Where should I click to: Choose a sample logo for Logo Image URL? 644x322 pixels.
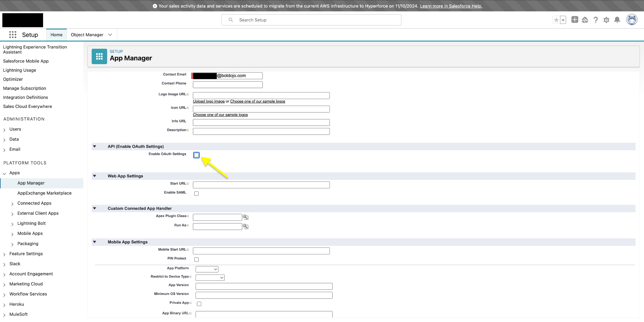[258, 101]
